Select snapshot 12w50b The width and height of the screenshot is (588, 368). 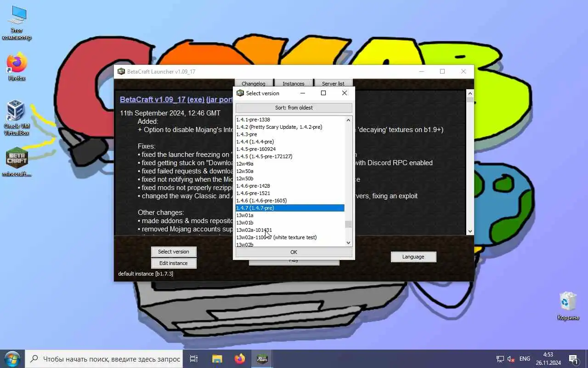(290, 178)
